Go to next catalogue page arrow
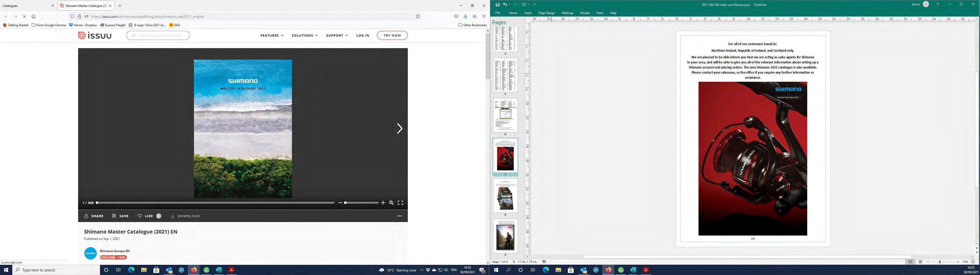The image size is (980, 275). pyautogui.click(x=399, y=128)
